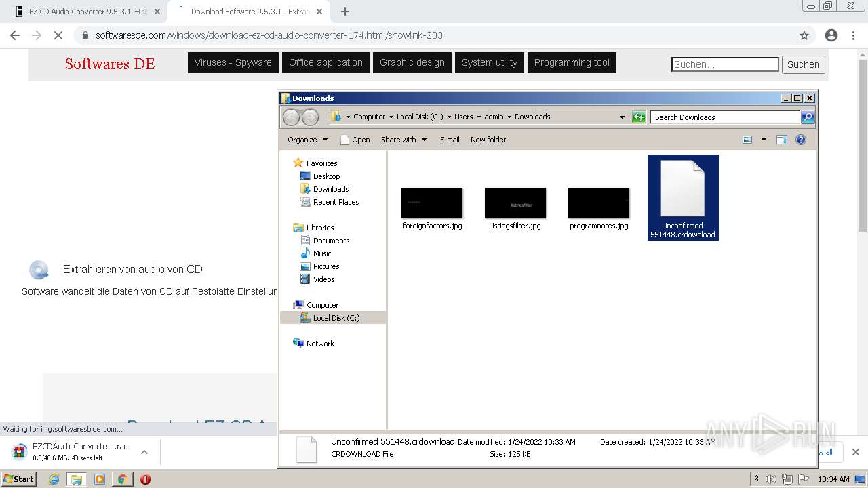868x488 pixels.
Task: Create a New folder
Action: click(x=488, y=140)
